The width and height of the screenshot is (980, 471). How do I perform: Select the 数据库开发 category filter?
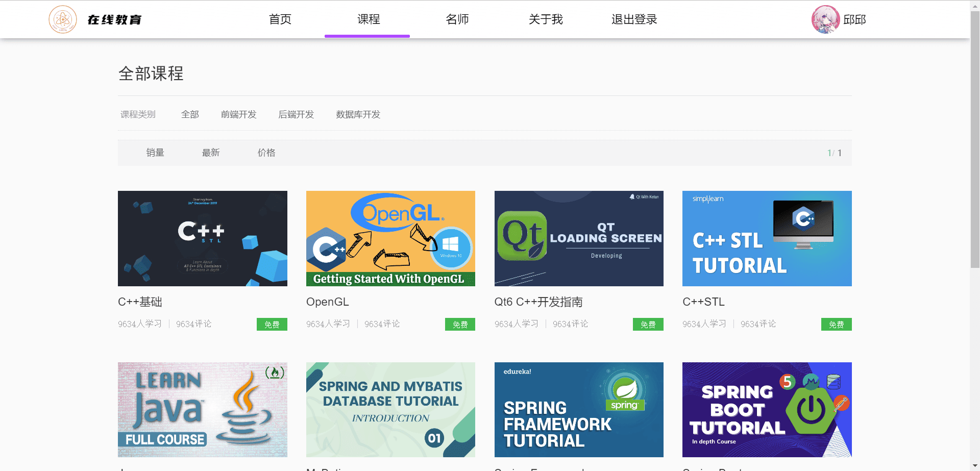[358, 114]
